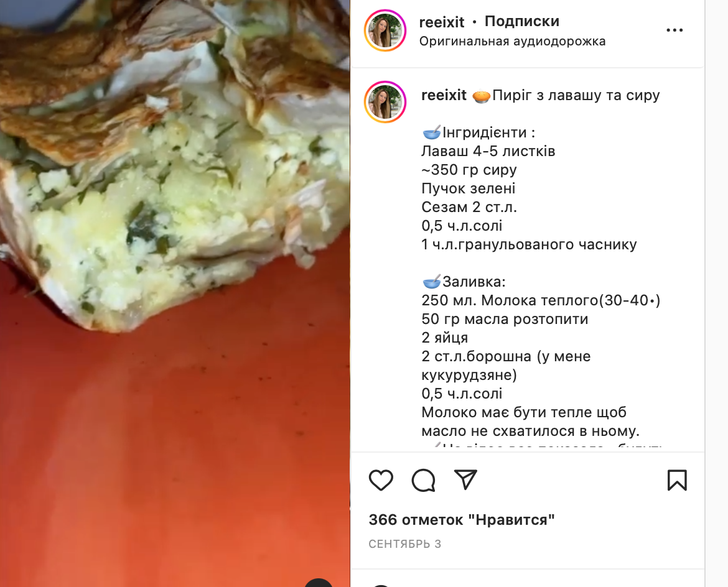Viewport: 728px width, 587px height.
Task: Open reeixit username in post header
Action: click(442, 22)
